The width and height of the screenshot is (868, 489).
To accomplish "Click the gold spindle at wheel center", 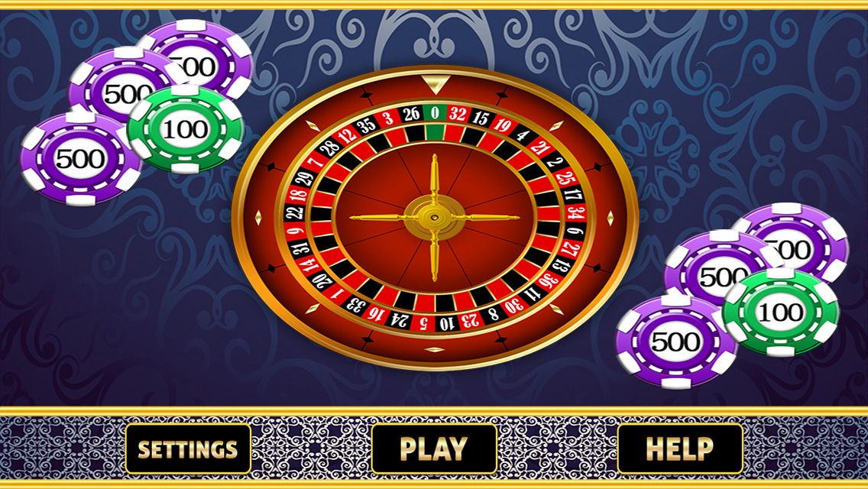I will (x=435, y=218).
